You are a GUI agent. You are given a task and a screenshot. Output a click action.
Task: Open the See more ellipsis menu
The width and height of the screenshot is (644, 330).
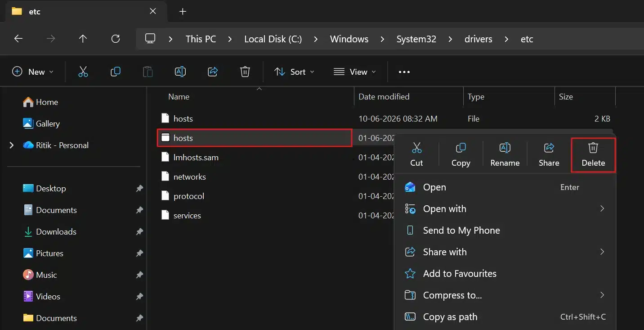[x=404, y=72]
